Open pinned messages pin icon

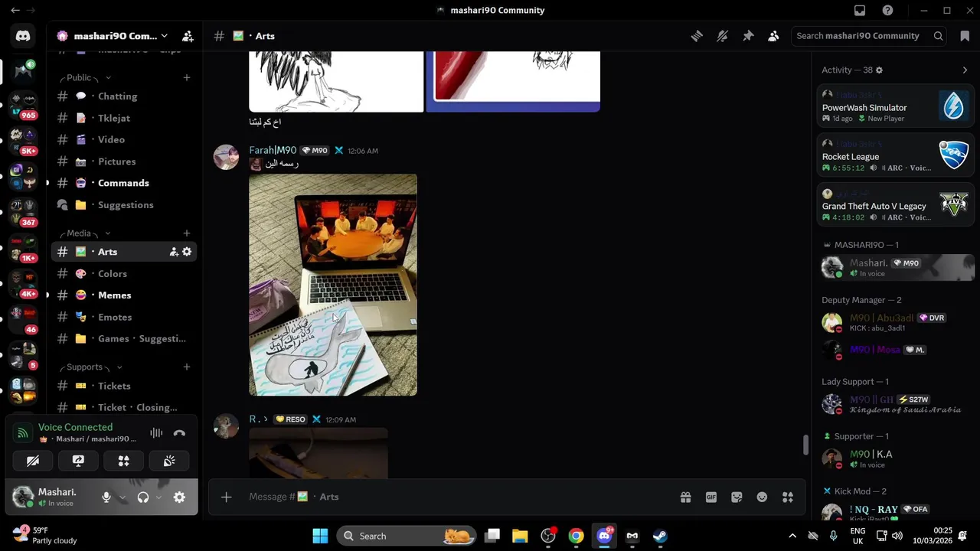(748, 36)
